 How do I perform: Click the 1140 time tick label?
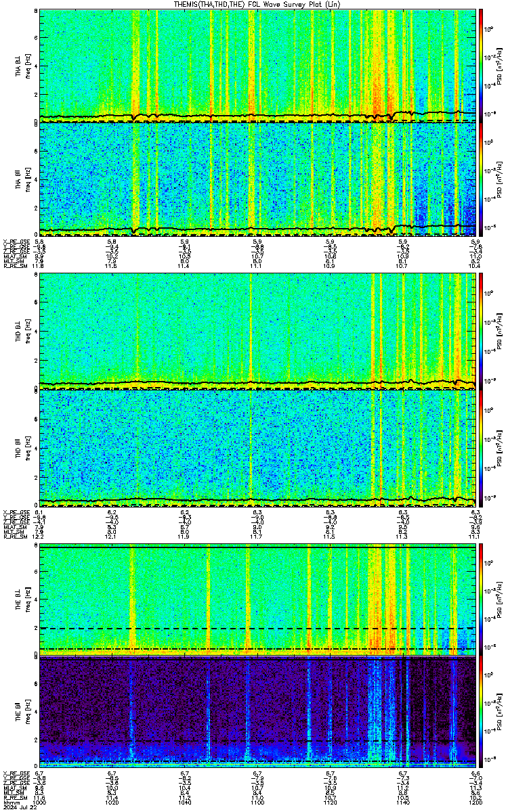pos(402,803)
